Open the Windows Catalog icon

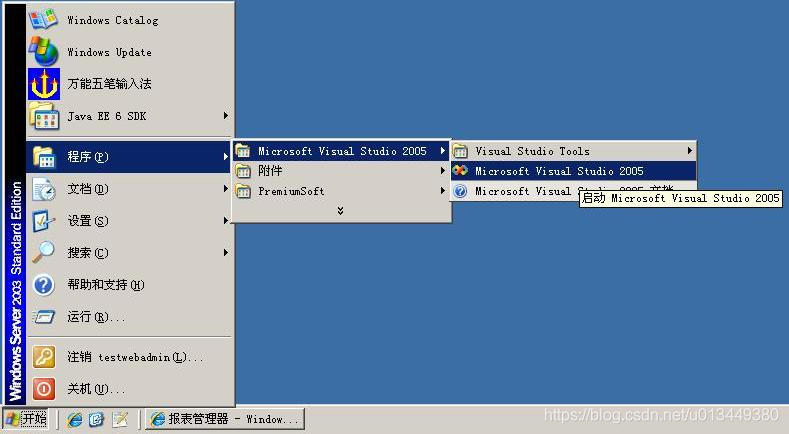tap(43, 19)
